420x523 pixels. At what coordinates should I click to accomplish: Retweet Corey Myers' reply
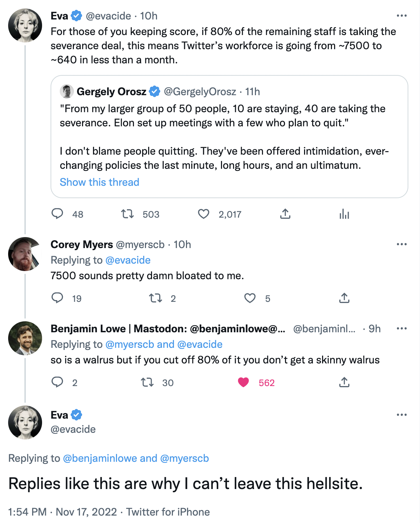tap(156, 298)
